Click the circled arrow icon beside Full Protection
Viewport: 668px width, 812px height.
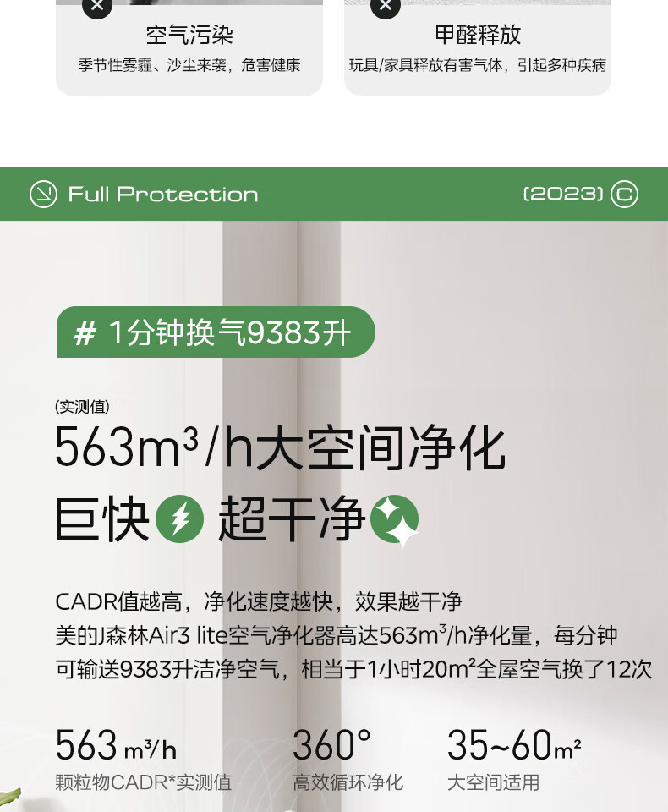pos(43,195)
